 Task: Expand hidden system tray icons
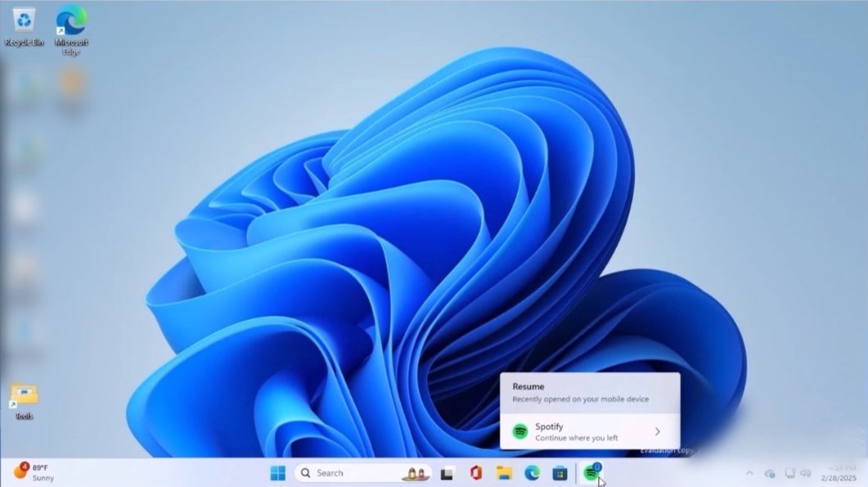pyautogui.click(x=750, y=473)
